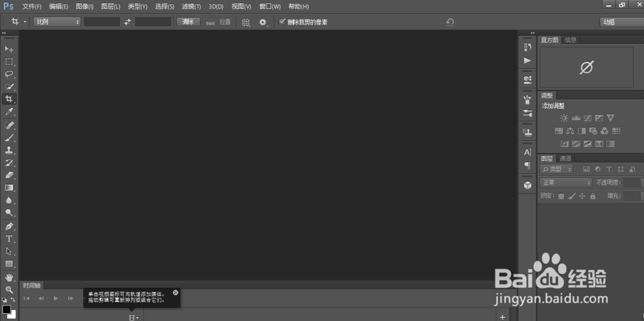Toggle lock image pixels brush icon

[x=572, y=197]
